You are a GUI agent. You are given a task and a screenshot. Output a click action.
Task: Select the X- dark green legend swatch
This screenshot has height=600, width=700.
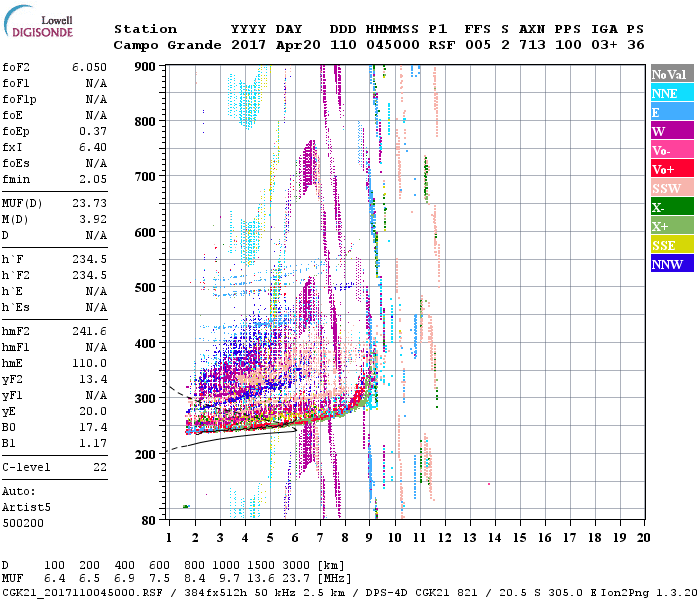pyautogui.click(x=671, y=207)
